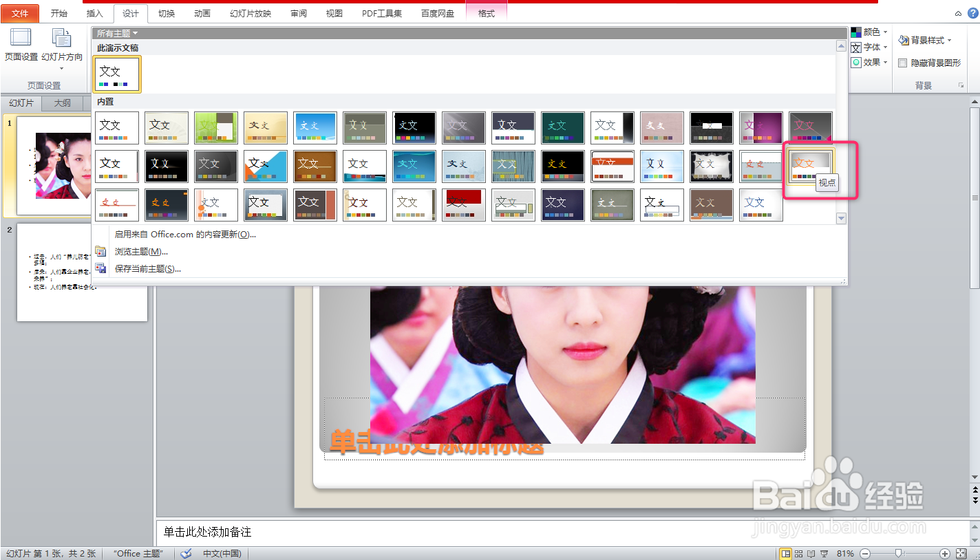
Task: Choose 保存当前主题 menu entry
Action: pos(147,269)
